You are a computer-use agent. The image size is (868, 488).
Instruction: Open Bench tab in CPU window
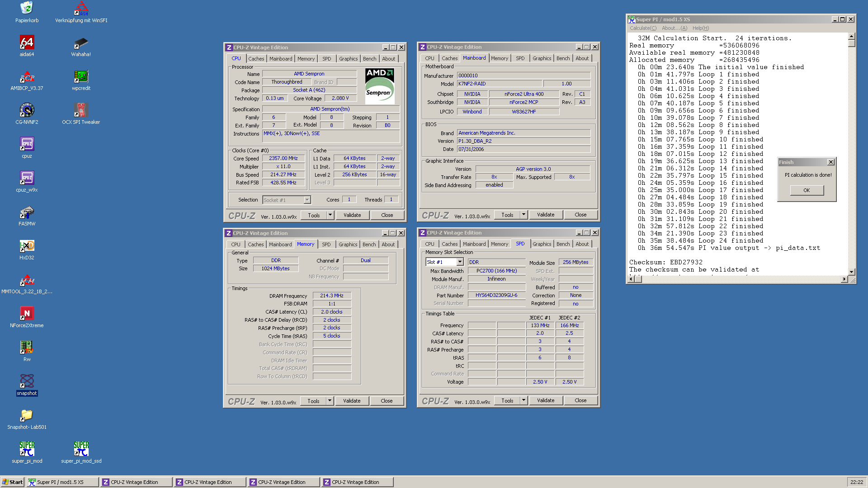tap(369, 59)
